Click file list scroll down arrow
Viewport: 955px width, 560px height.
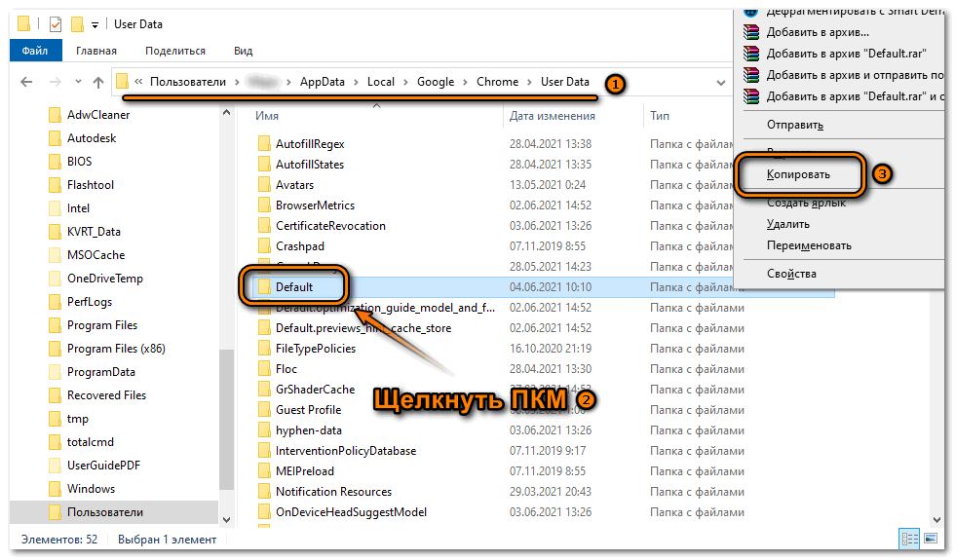coord(937,520)
